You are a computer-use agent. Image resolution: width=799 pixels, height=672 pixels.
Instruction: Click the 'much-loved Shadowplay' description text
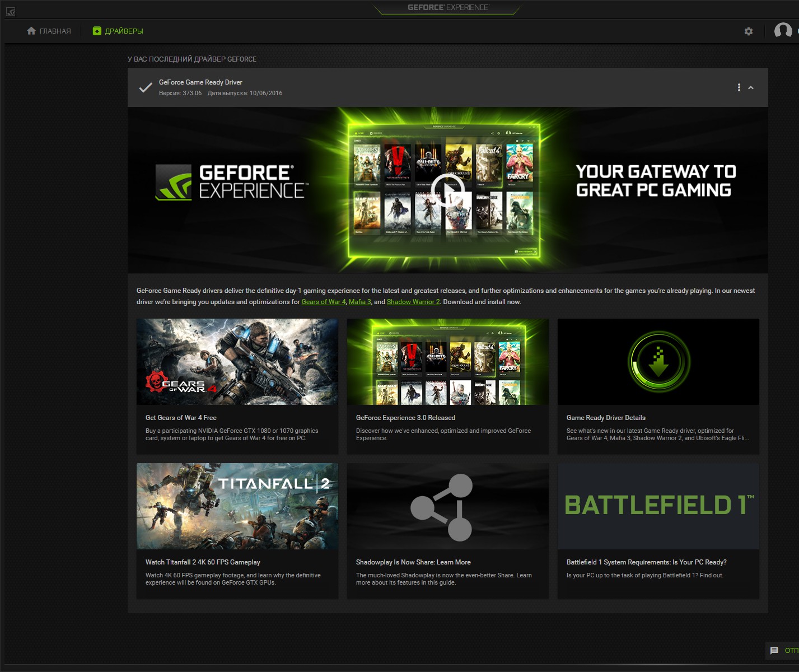444,579
